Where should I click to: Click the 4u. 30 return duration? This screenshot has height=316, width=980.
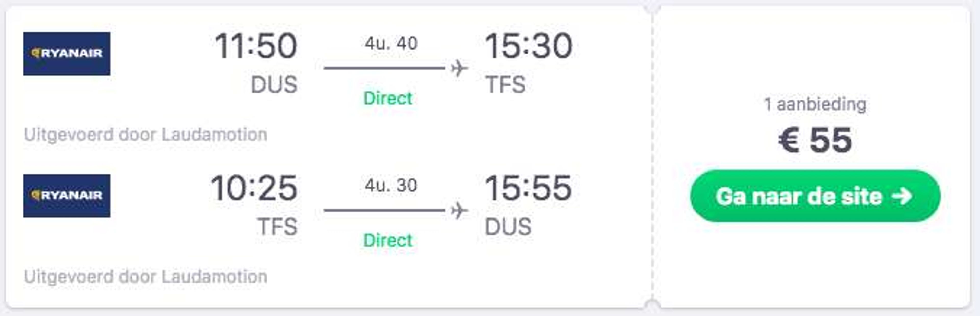(x=391, y=185)
